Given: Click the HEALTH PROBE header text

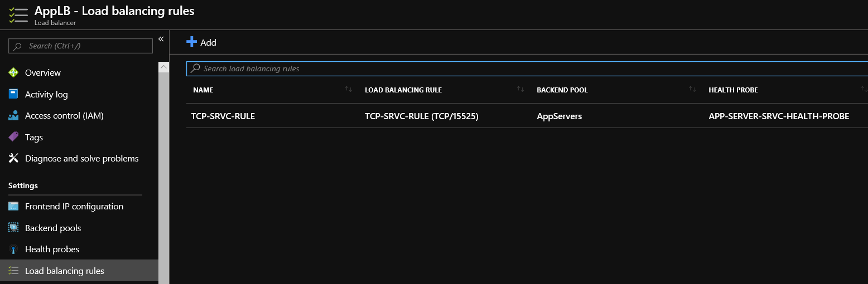Looking at the screenshot, I should pos(733,90).
